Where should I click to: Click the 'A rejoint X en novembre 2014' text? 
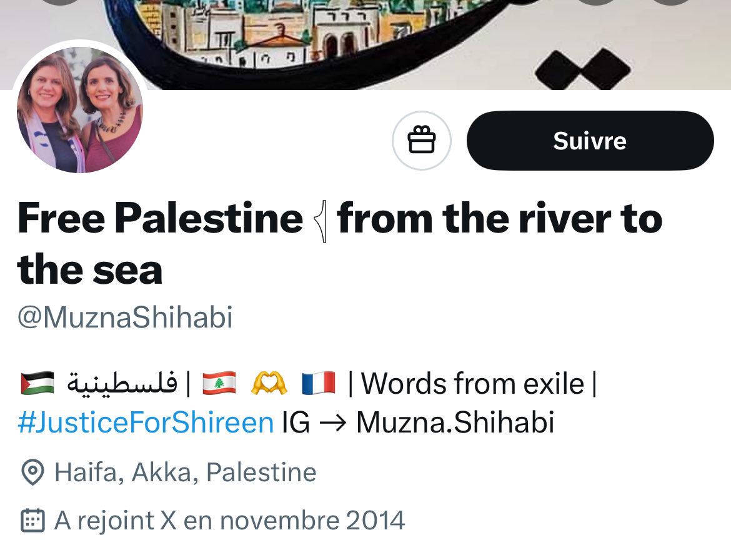point(230,521)
